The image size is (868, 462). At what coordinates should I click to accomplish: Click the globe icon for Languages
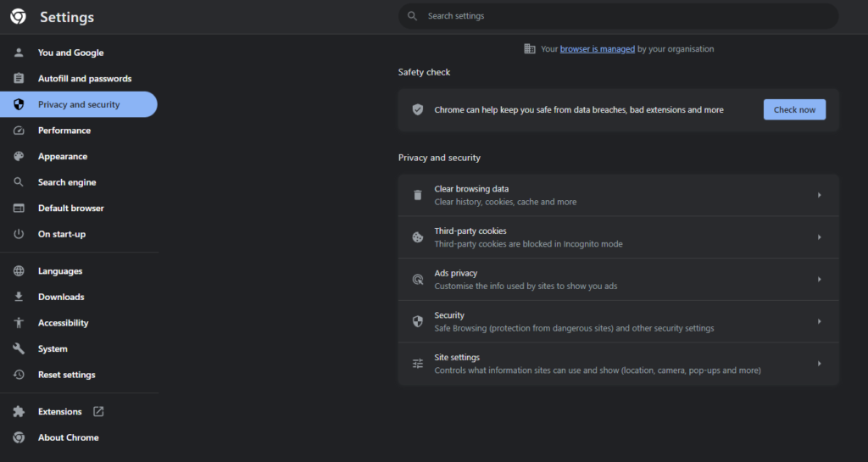click(19, 271)
